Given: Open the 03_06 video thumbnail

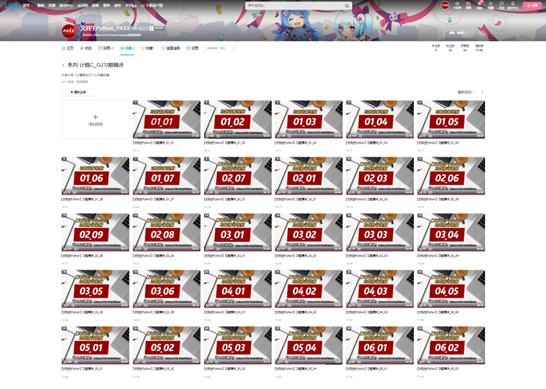Looking at the screenshot, I should (x=166, y=289).
